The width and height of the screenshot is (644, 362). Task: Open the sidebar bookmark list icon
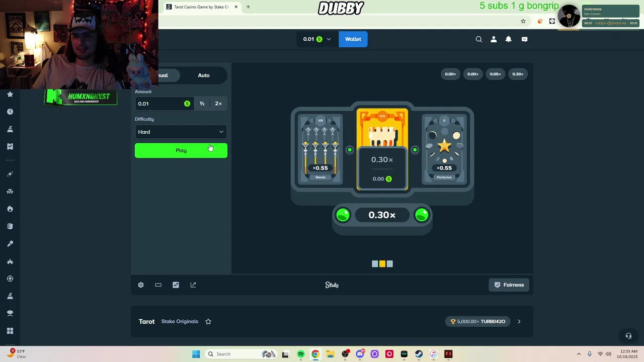(x=10, y=146)
